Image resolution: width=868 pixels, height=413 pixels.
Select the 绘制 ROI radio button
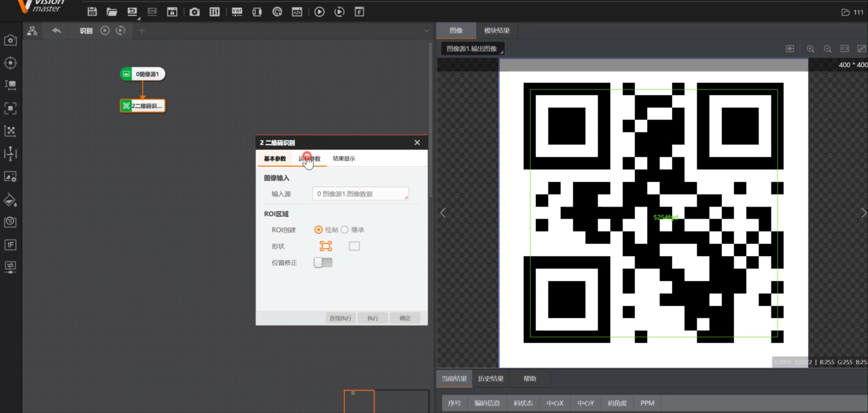tap(318, 230)
